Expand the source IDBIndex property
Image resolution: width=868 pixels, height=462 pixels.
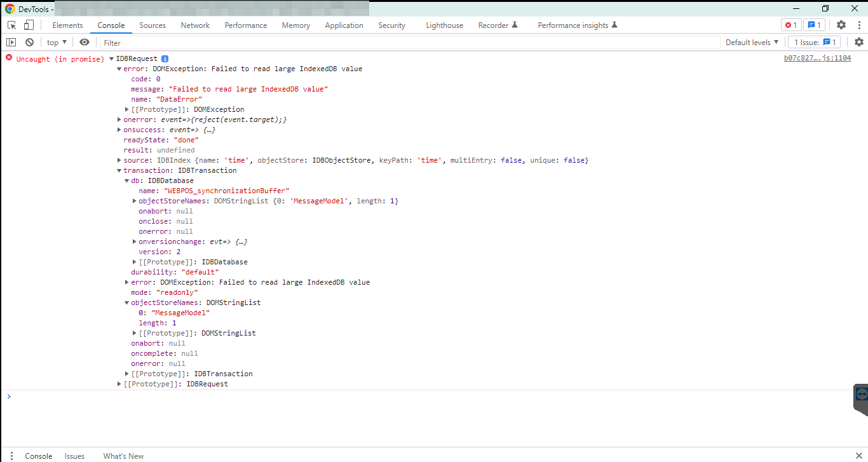coord(119,160)
